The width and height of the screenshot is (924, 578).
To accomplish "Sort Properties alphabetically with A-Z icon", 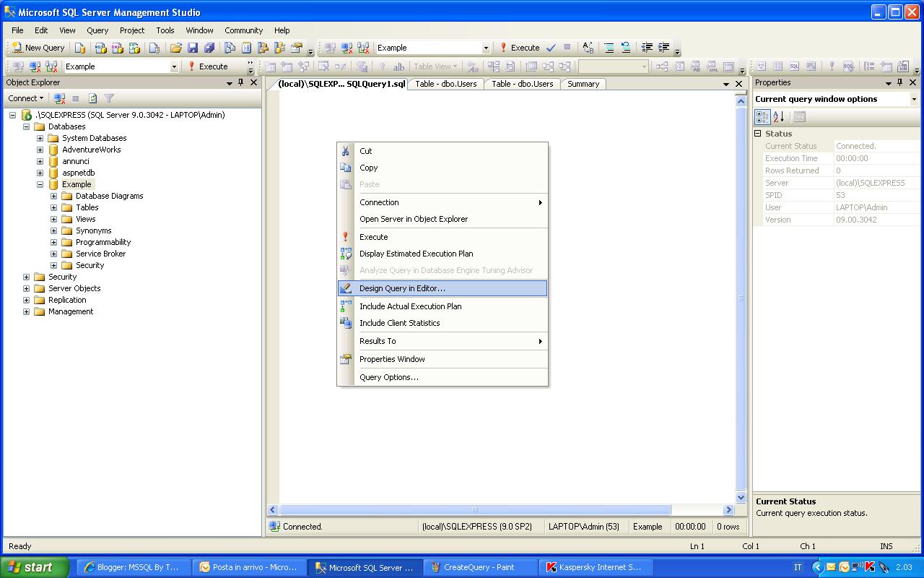I will coord(778,117).
